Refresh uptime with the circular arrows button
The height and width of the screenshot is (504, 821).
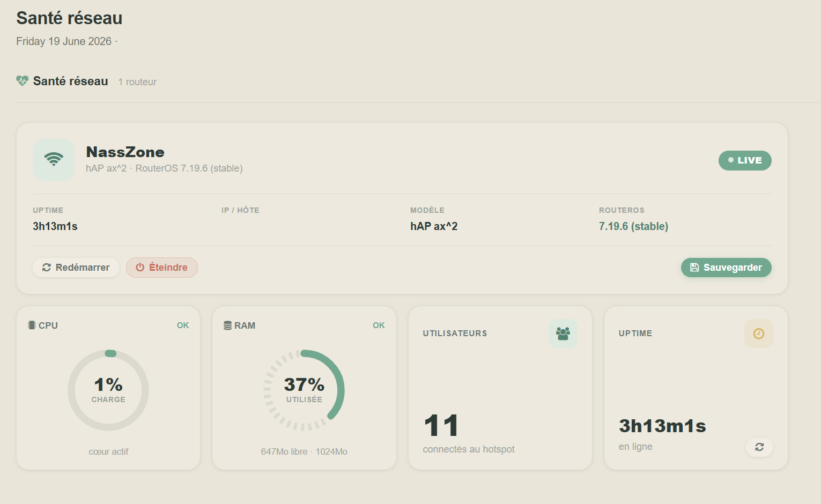pos(759,447)
